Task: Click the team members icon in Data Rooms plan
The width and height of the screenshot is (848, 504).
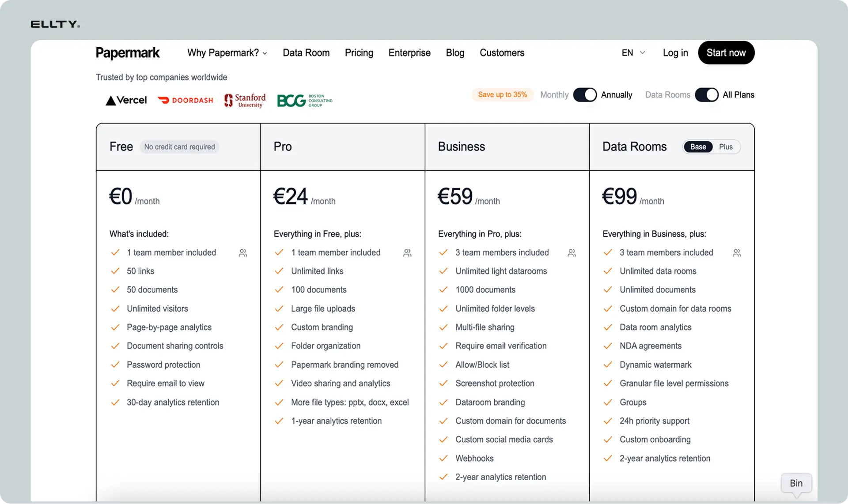Action: (737, 253)
